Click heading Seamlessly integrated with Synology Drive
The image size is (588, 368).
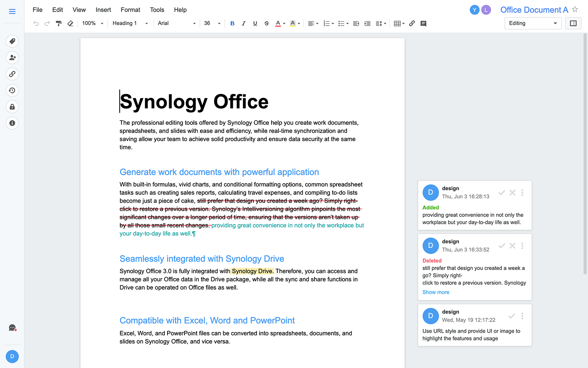[202, 259]
